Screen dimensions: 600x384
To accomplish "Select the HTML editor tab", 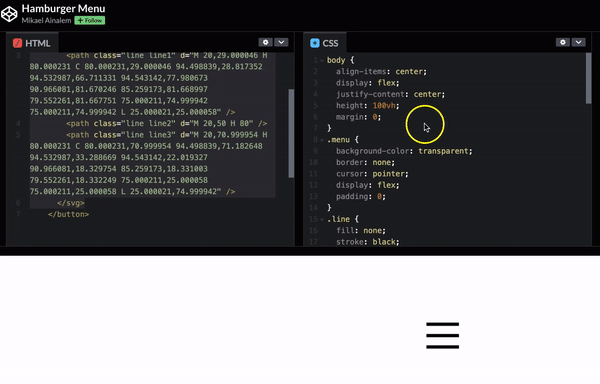I will coord(32,43).
